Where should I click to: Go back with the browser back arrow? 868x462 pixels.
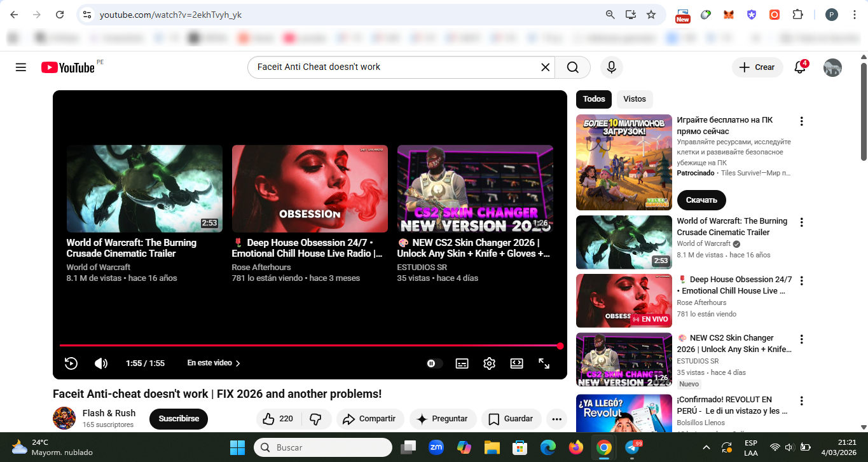pos(14,15)
